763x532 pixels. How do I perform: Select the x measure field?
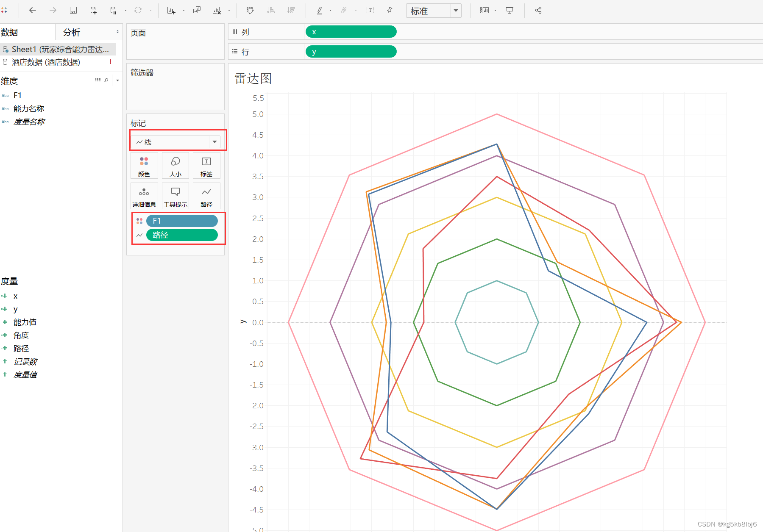(16, 296)
